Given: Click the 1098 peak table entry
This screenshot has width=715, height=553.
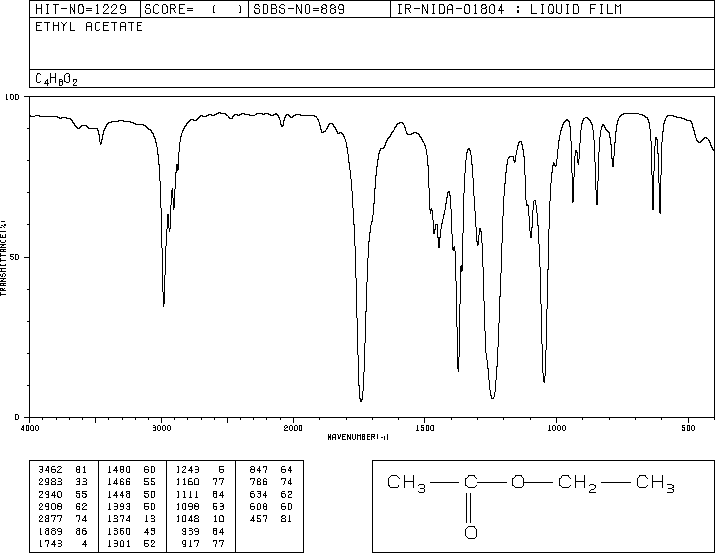Looking at the screenshot, I should [200, 506].
